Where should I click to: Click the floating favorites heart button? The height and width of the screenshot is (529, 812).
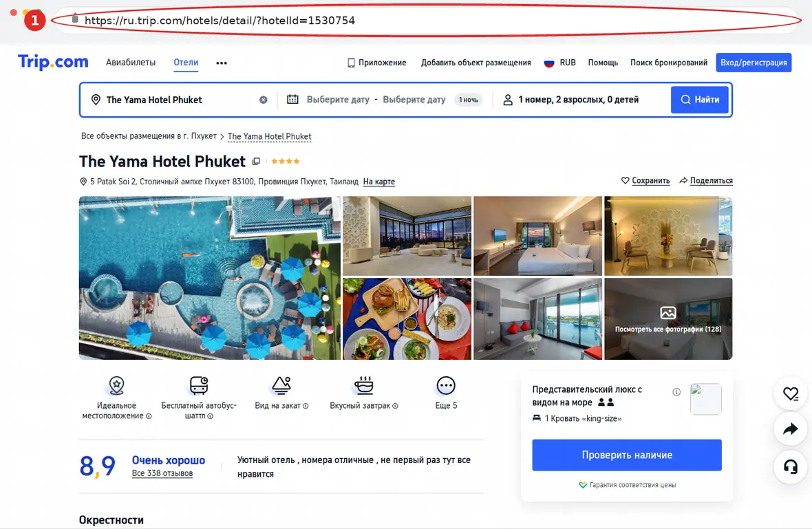coord(791,394)
